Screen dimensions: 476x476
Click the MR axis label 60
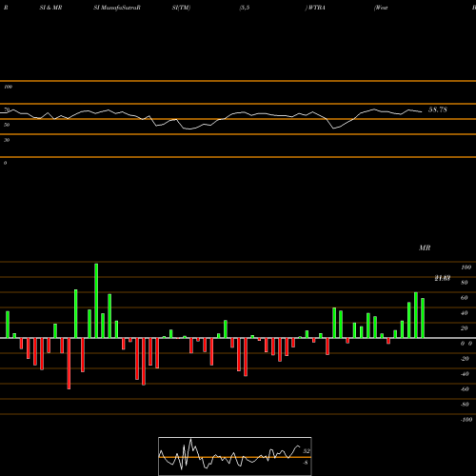click(465, 298)
